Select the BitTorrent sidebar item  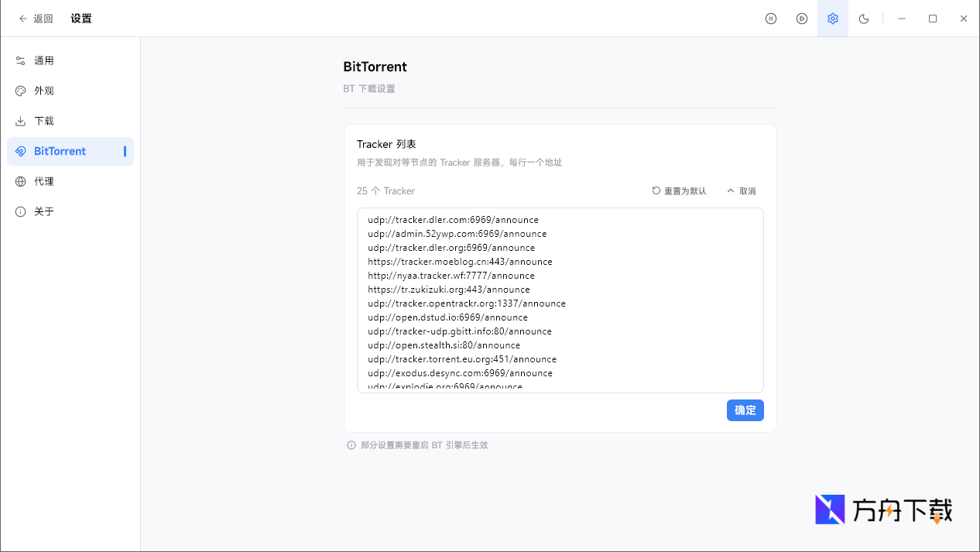tap(60, 151)
